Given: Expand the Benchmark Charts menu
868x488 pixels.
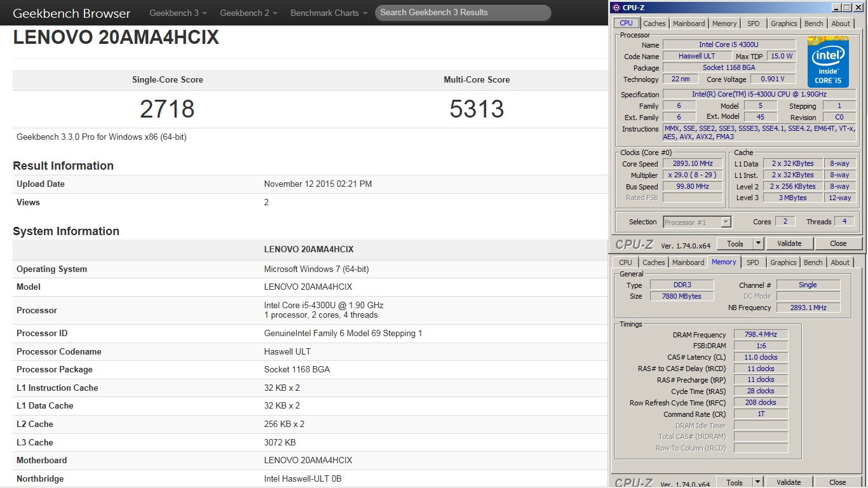Looking at the screenshot, I should click(x=329, y=13).
